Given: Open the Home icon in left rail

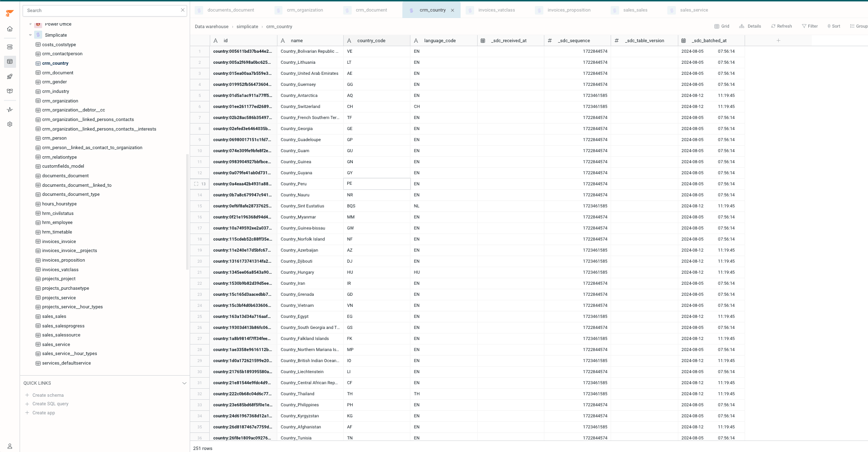Looking at the screenshot, I should click(10, 29).
